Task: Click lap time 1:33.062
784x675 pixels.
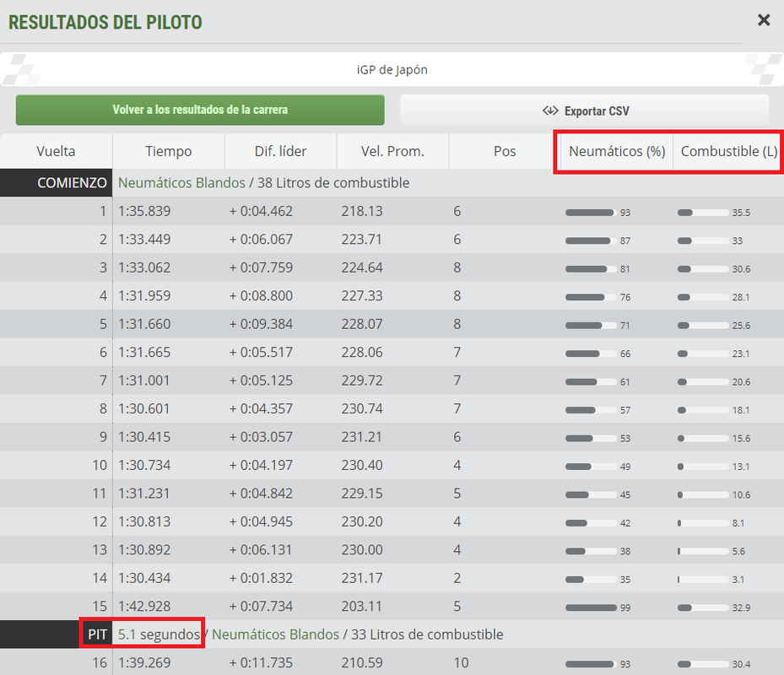Action: pyautogui.click(x=144, y=267)
